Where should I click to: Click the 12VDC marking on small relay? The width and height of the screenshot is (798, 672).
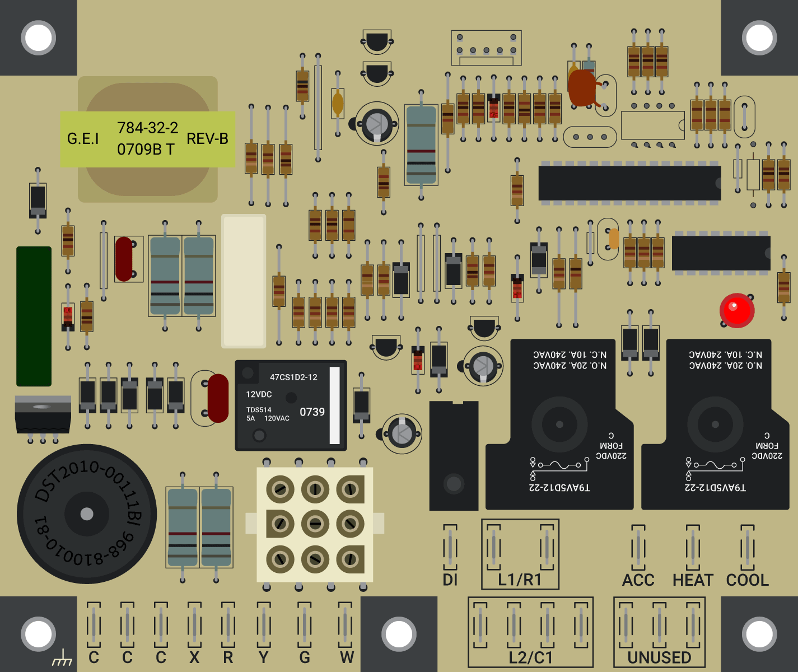tap(259, 394)
